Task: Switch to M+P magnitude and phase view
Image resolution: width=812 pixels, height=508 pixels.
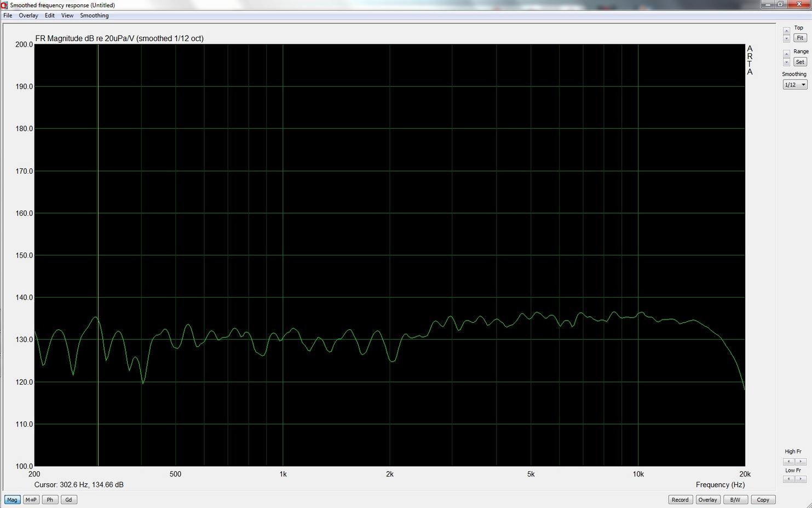Action: pyautogui.click(x=31, y=500)
